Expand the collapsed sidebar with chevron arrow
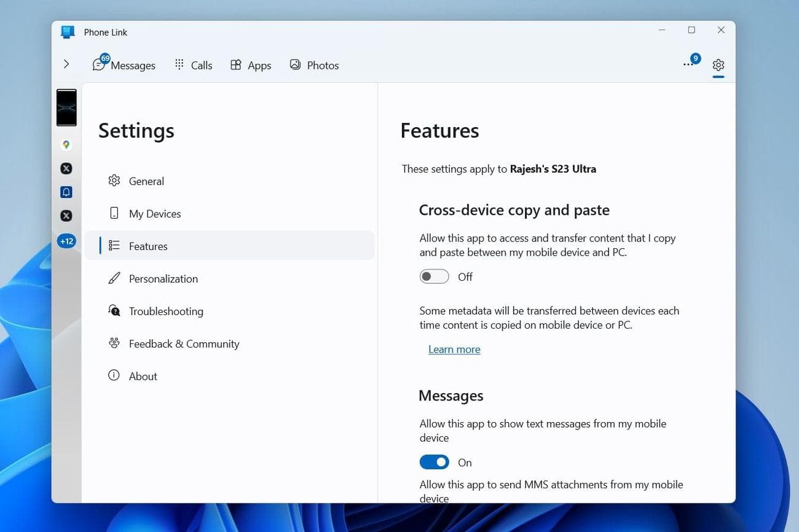Image resolution: width=799 pixels, height=532 pixels. click(x=66, y=64)
